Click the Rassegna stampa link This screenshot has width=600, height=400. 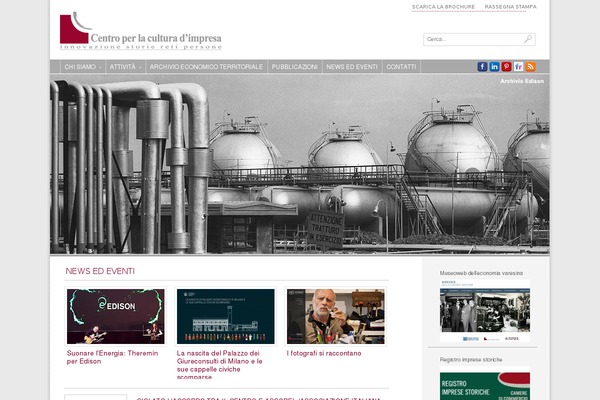[510, 7]
